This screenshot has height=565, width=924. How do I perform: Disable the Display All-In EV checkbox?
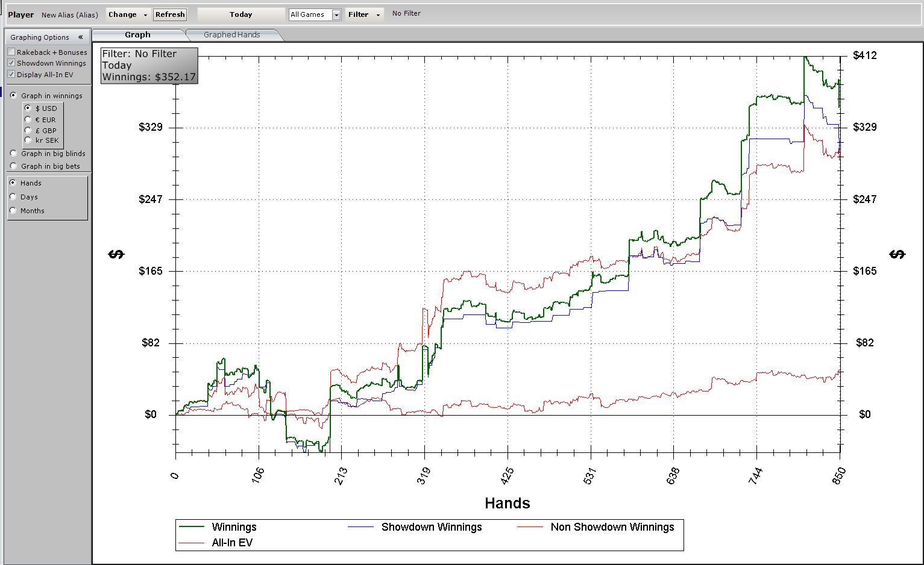click(x=11, y=75)
